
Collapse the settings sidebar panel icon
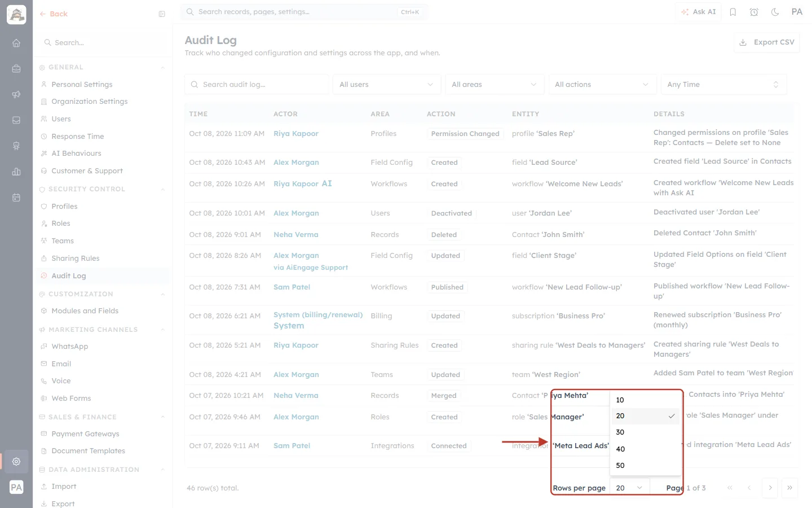(x=162, y=14)
